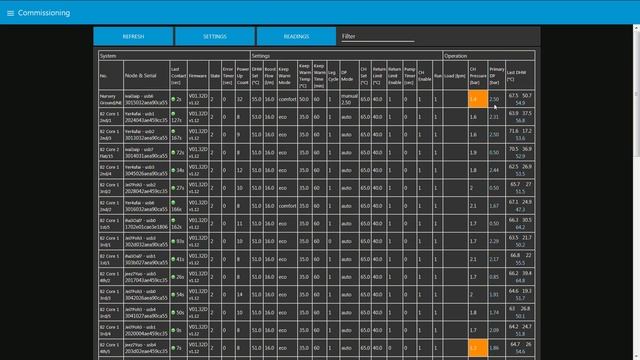Click the Keep Warm Mode column header

287,76
